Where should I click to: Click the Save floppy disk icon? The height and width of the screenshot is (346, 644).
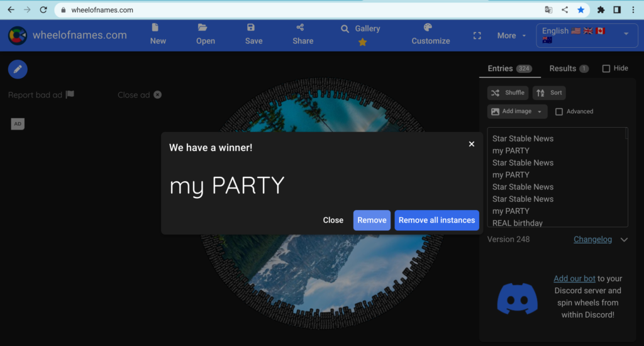tap(251, 28)
